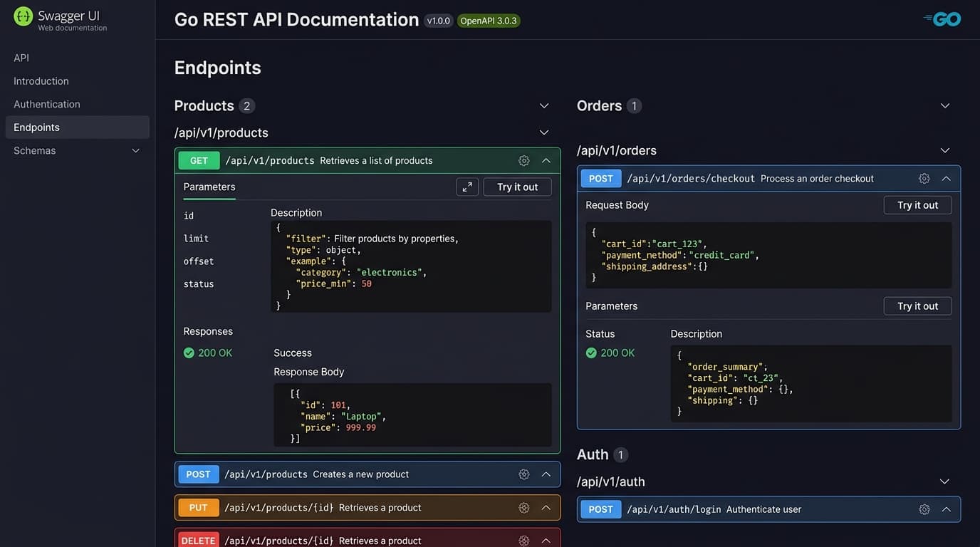Select the id parameter
This screenshot has width=980, height=547.
pos(189,216)
